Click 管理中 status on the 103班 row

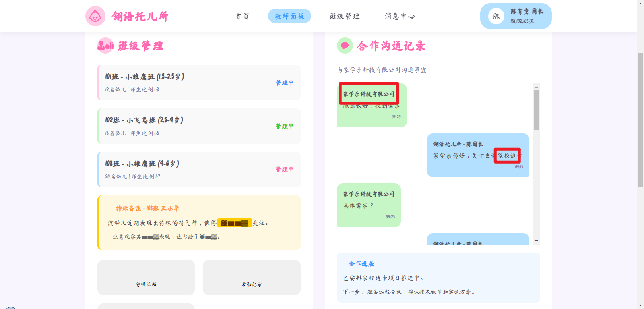[x=285, y=169]
